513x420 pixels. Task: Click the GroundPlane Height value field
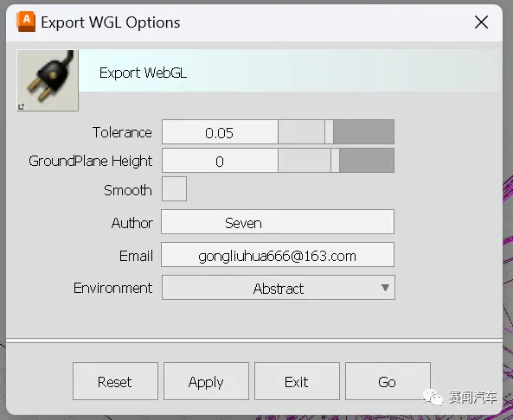(x=220, y=161)
